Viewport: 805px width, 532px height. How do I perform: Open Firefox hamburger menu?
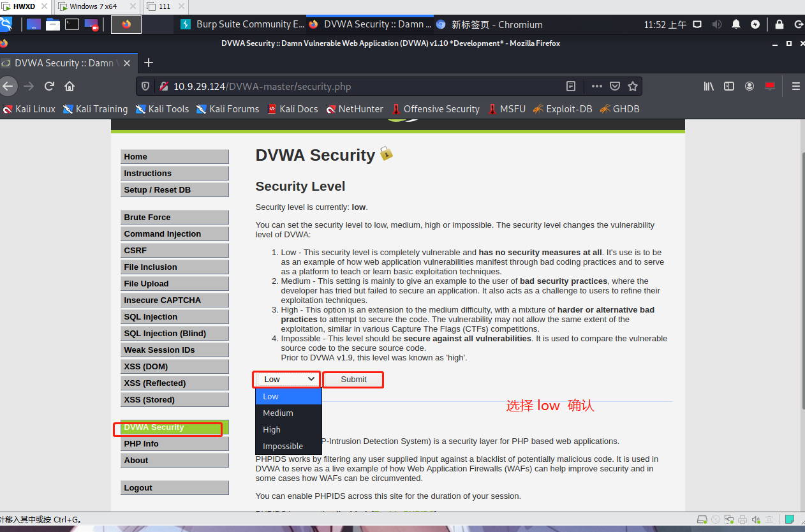click(x=795, y=86)
